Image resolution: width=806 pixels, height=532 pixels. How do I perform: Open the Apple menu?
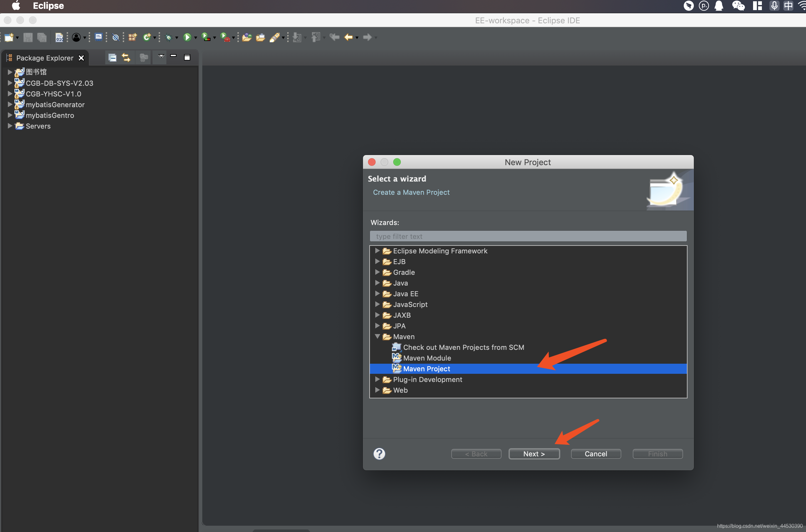click(x=16, y=5)
